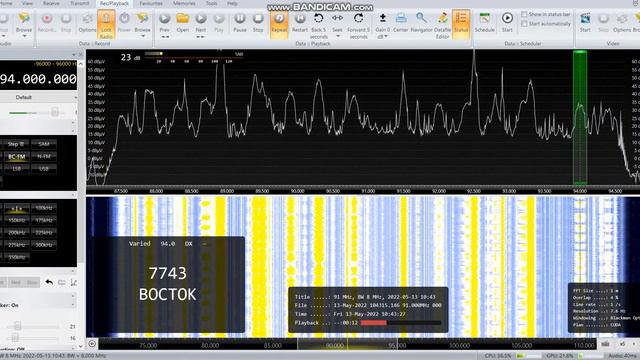Enable Show in status bar checkbox

click(524, 14)
